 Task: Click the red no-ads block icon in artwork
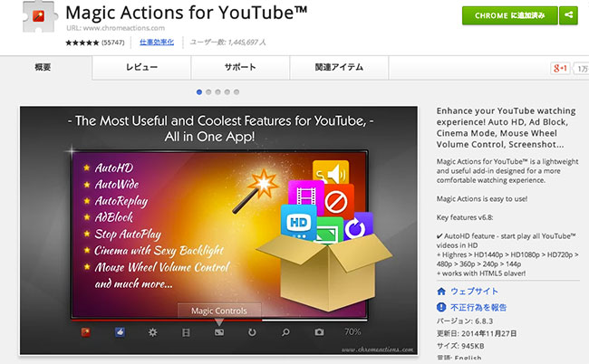337,202
